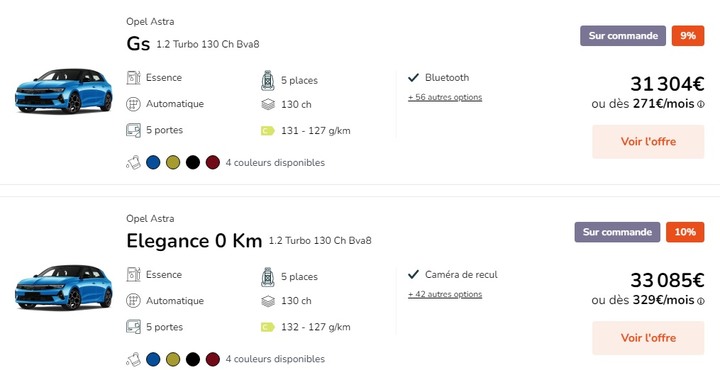
Task: Select the blue color swatch on Astra Gs
Action: tap(153, 163)
